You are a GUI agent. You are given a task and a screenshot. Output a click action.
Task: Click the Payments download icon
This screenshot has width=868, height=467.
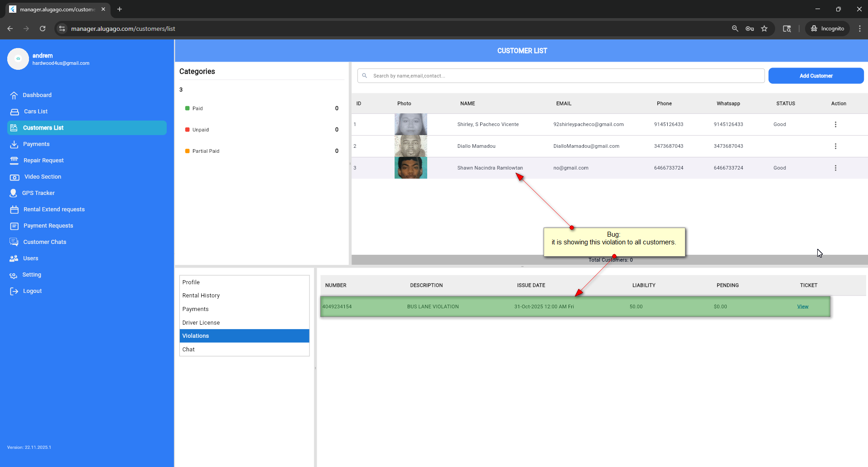click(x=14, y=144)
